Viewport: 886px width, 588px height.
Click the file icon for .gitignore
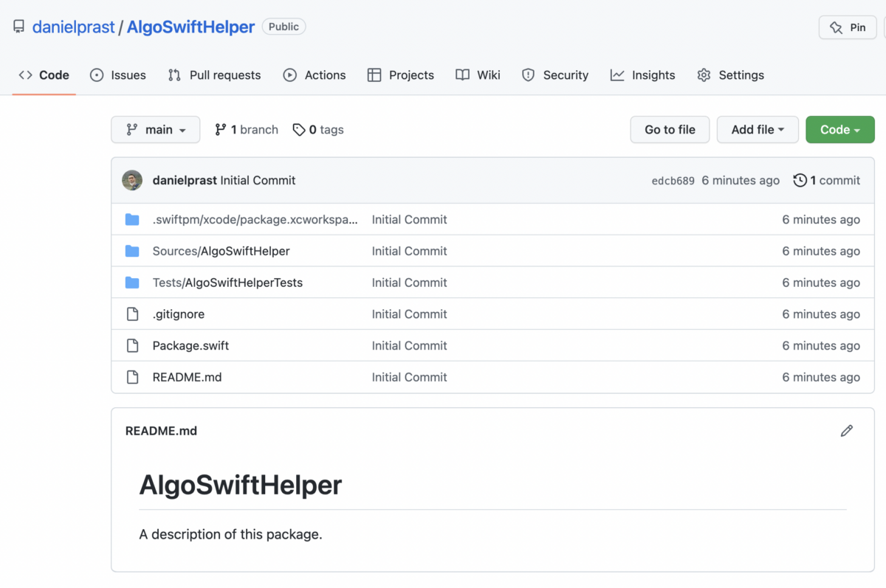(x=132, y=314)
